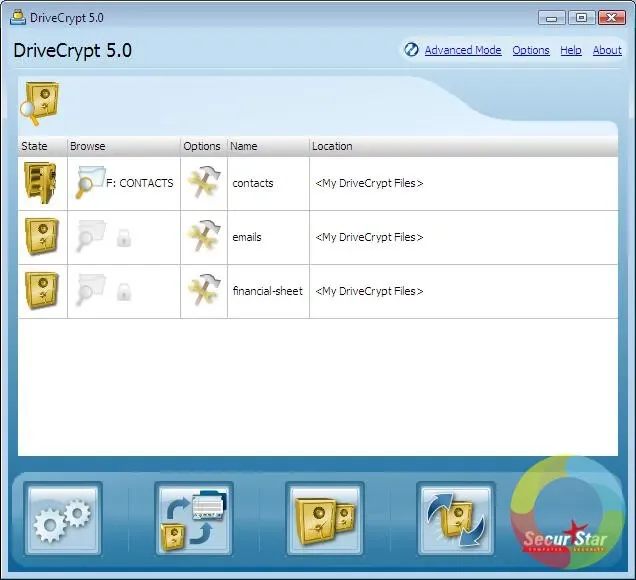This screenshot has height=580, width=636.
Task: Click the two golden safes bottom button
Action: pyautogui.click(x=325, y=519)
